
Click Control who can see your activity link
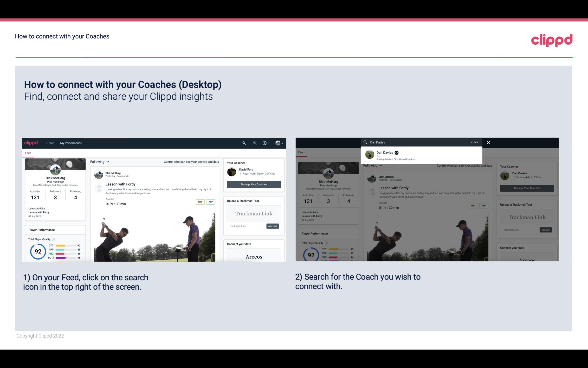192,161
